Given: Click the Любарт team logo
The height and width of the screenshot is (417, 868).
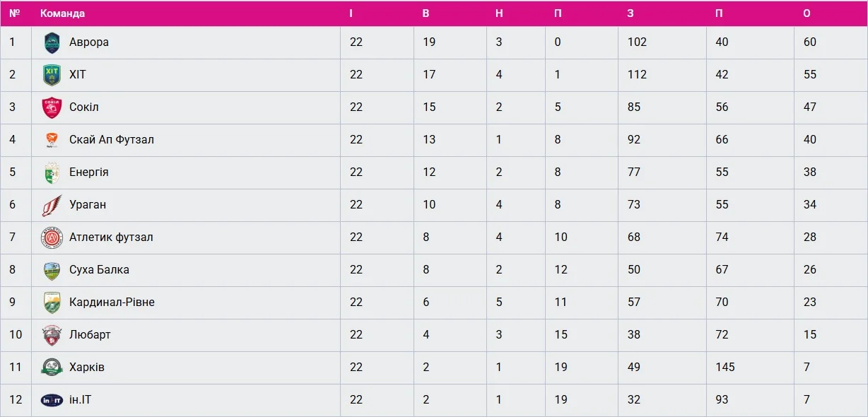Looking at the screenshot, I should click(x=52, y=335).
